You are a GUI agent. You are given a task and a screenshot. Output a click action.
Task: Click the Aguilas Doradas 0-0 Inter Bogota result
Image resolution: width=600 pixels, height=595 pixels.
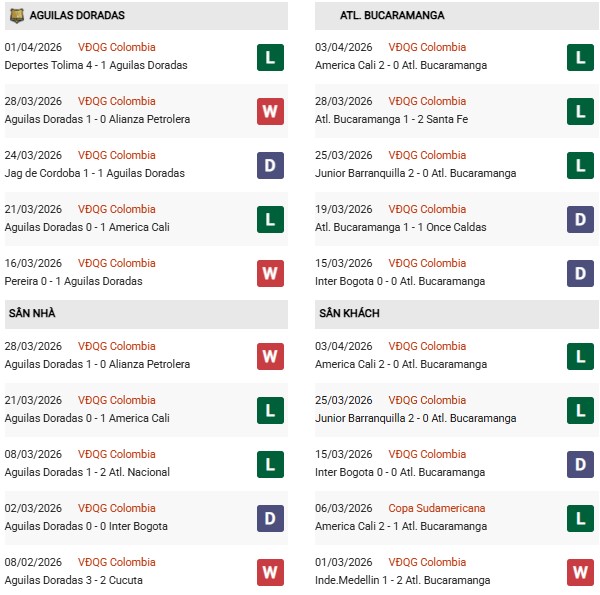point(86,526)
